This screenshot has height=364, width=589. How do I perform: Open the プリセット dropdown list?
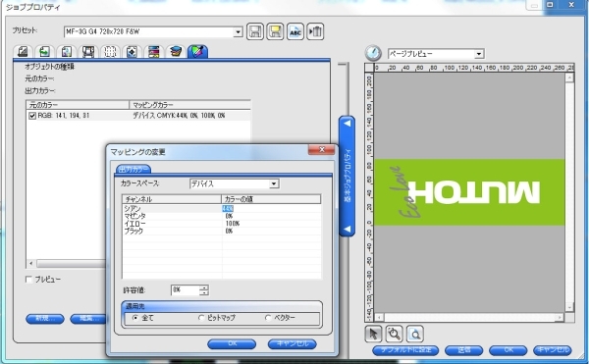[x=238, y=32]
